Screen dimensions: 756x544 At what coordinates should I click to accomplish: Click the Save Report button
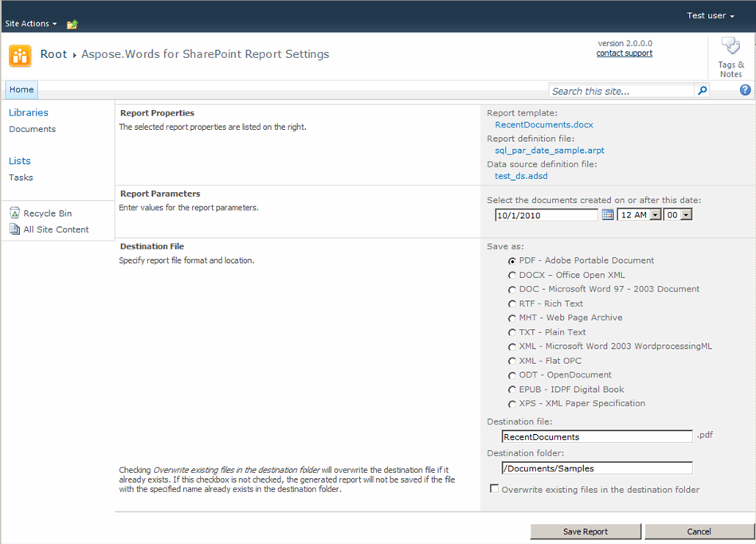pos(586,531)
